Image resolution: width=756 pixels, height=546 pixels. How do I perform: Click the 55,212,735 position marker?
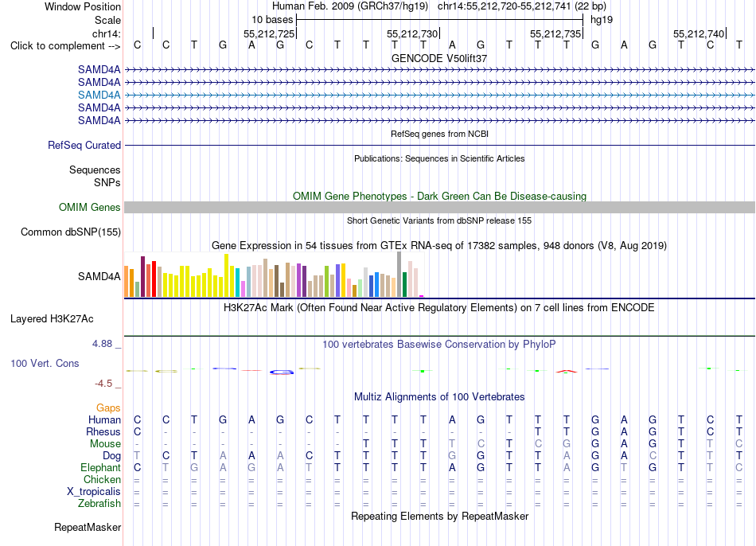pos(555,33)
